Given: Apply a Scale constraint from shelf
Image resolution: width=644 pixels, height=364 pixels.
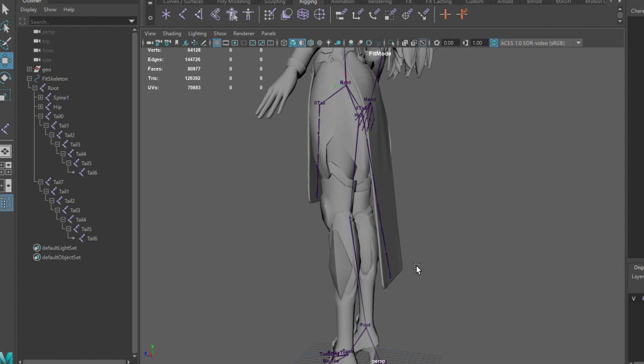Looking at the screenshot, I should 390,14.
